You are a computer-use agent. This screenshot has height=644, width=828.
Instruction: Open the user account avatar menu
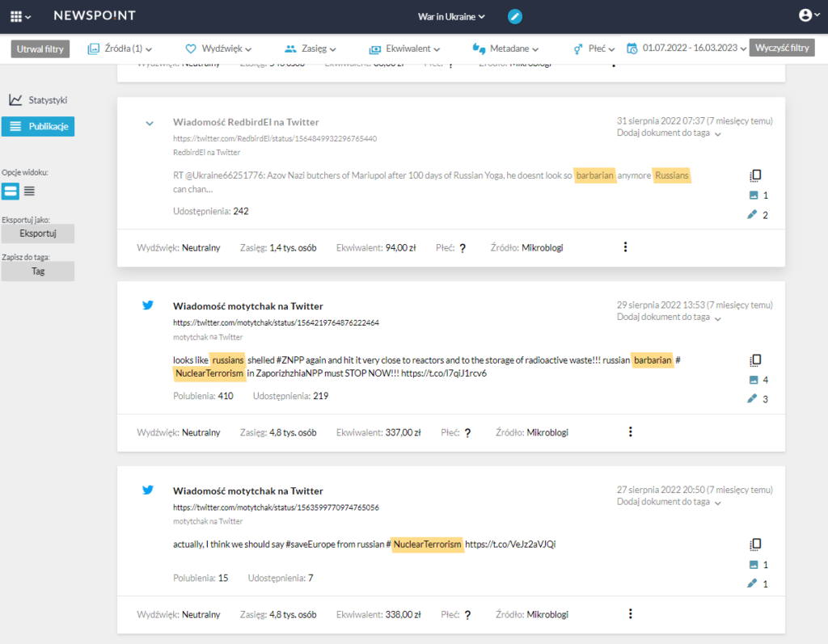(x=809, y=15)
